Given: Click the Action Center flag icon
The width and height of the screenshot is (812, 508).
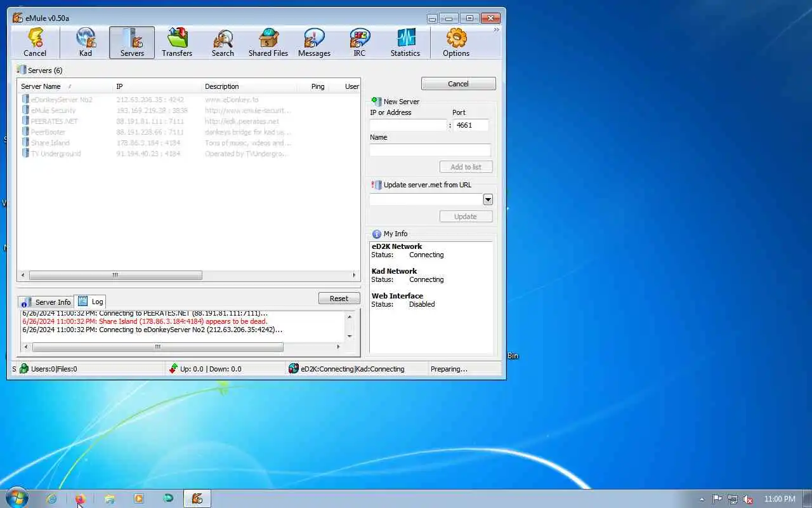Looking at the screenshot, I should point(717,499).
